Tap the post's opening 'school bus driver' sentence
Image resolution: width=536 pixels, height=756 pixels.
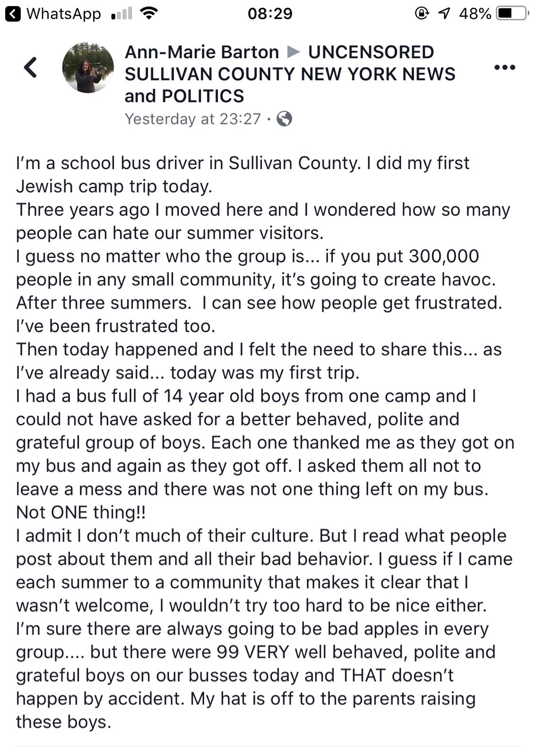(x=242, y=163)
